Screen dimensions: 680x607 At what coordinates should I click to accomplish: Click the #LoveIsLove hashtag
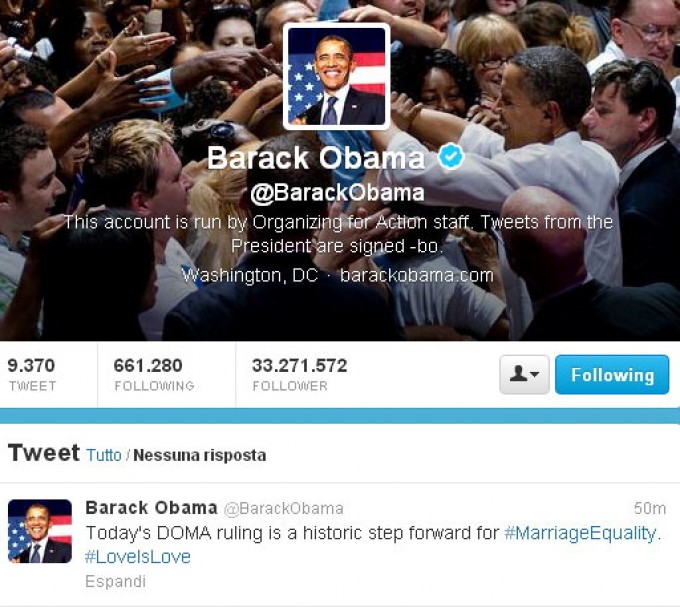pyautogui.click(x=137, y=557)
